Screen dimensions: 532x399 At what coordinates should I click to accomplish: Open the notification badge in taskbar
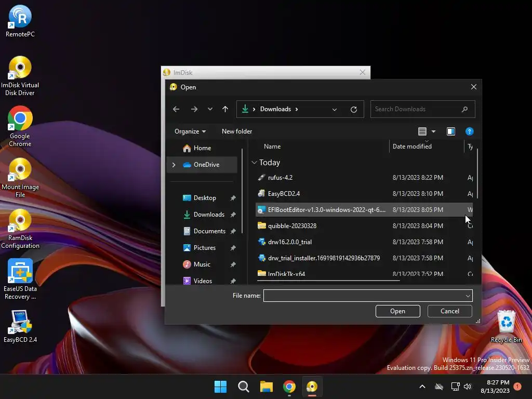click(517, 386)
